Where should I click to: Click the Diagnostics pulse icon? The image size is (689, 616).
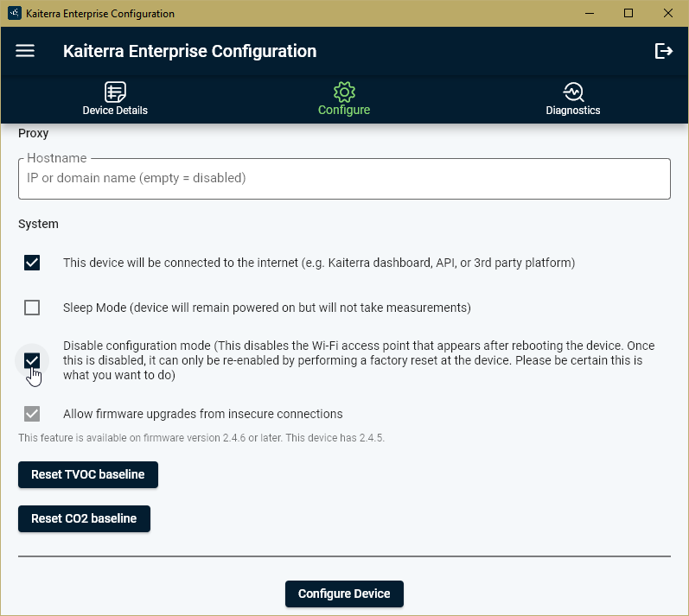(573, 92)
